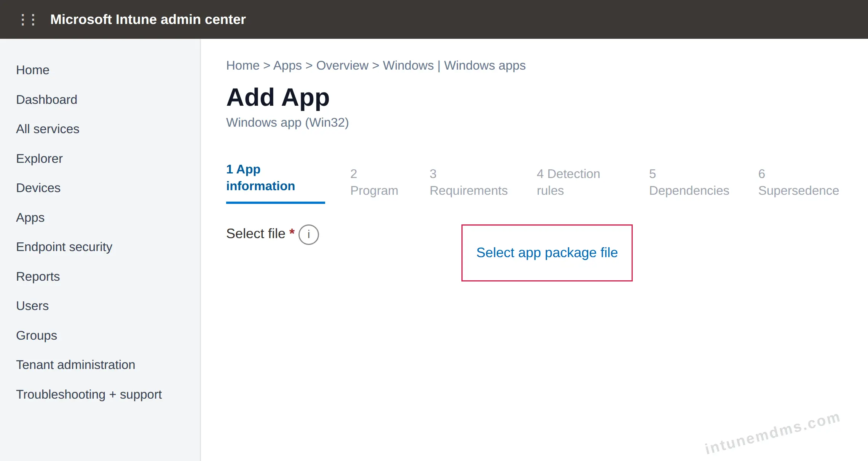Navigate to Users

click(x=32, y=306)
